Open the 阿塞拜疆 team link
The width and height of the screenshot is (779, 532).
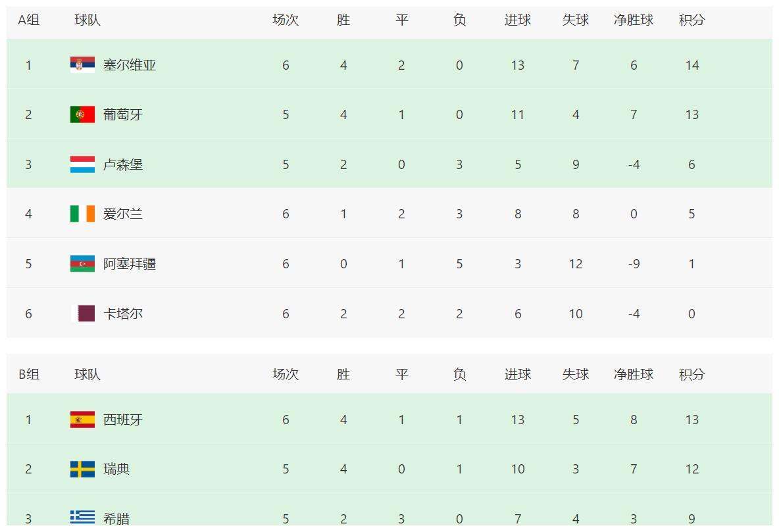coord(130,264)
